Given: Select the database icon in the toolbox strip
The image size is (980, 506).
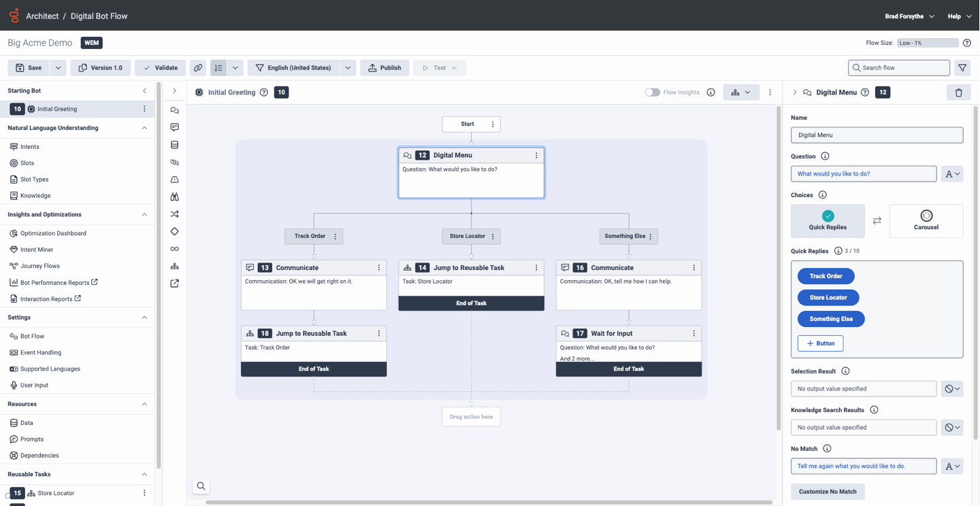Looking at the screenshot, I should coord(175,145).
